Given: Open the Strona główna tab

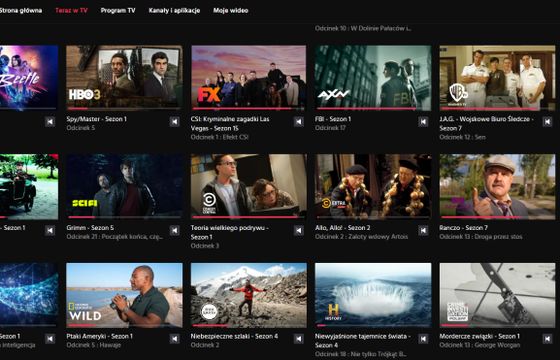Looking at the screenshot, I should [21, 10].
